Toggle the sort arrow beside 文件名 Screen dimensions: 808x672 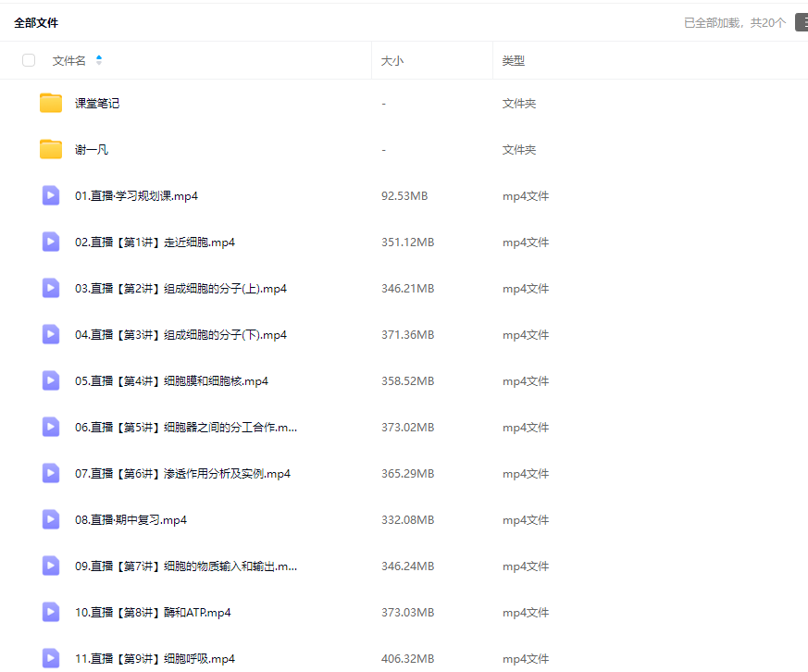(99, 60)
